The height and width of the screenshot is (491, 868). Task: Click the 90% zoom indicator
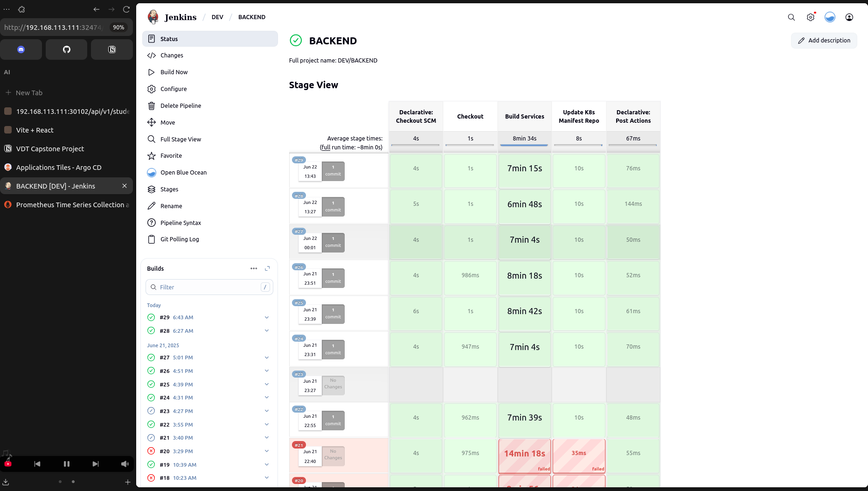[x=118, y=28]
